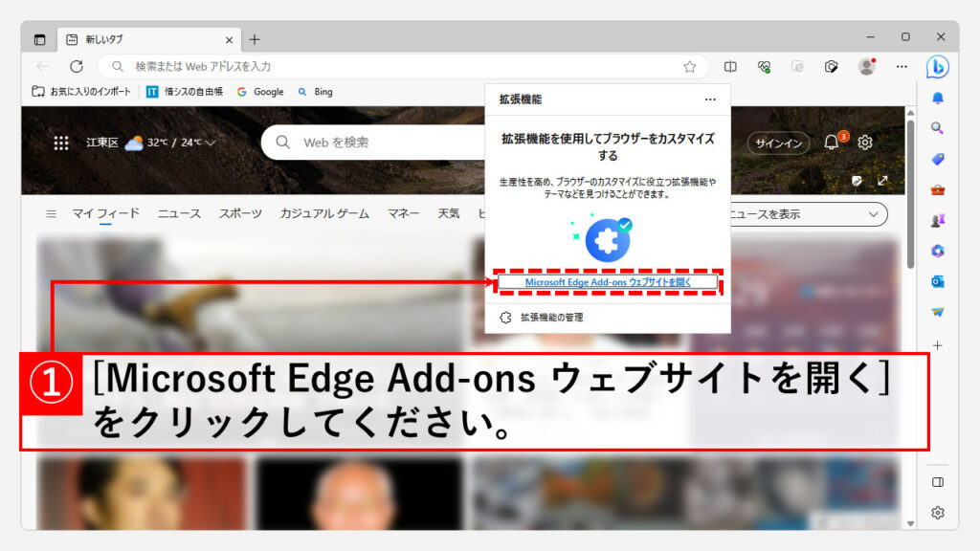Hide the sidebar panel icon
The width and height of the screenshot is (980, 551).
(938, 482)
